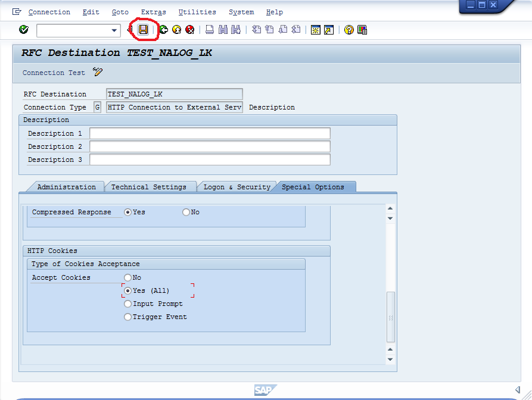
Task: Open Help via the question mark icon
Action: (349, 30)
